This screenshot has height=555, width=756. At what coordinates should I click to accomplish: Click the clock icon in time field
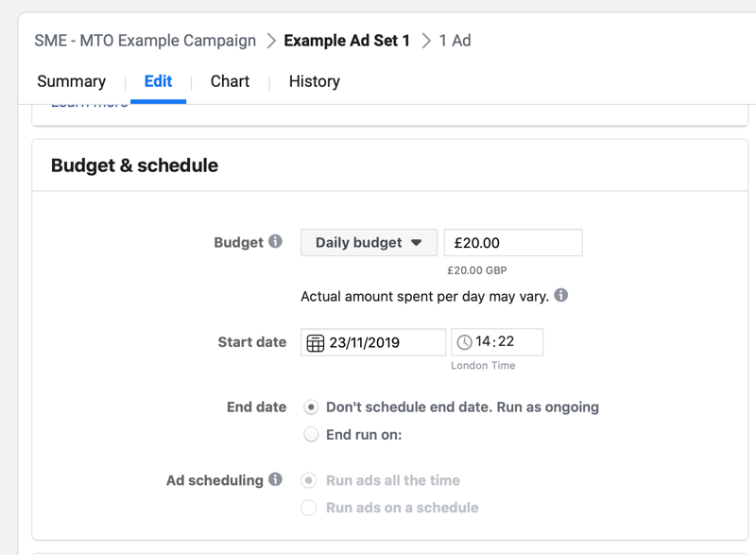(x=465, y=342)
